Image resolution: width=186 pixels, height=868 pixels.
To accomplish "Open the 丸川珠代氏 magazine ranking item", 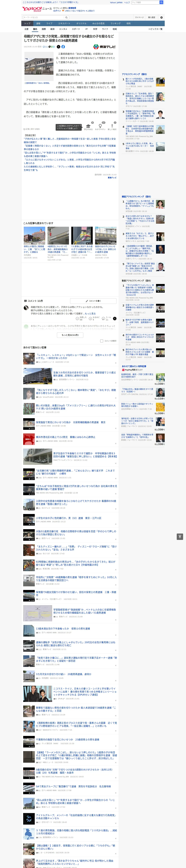I will coord(140,205).
